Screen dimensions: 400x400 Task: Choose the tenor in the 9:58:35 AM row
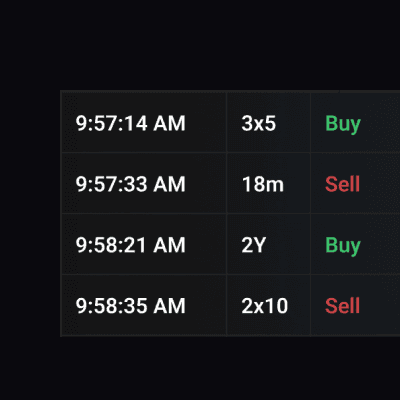pos(269,305)
